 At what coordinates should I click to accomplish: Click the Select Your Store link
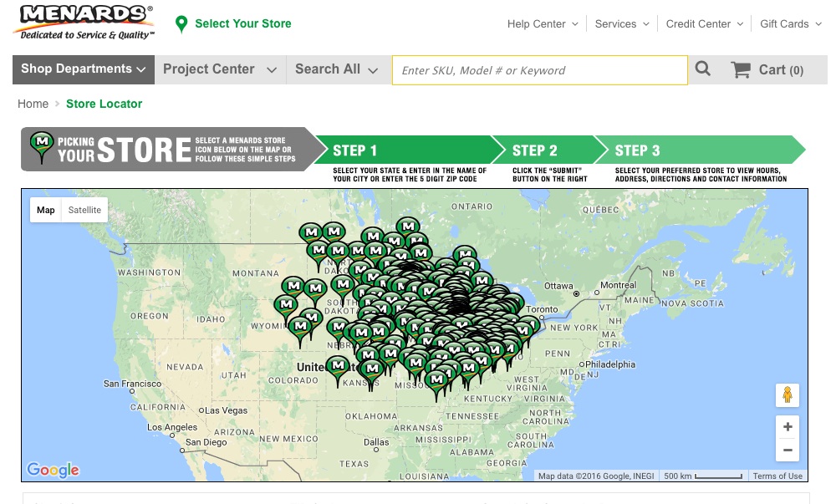click(243, 23)
